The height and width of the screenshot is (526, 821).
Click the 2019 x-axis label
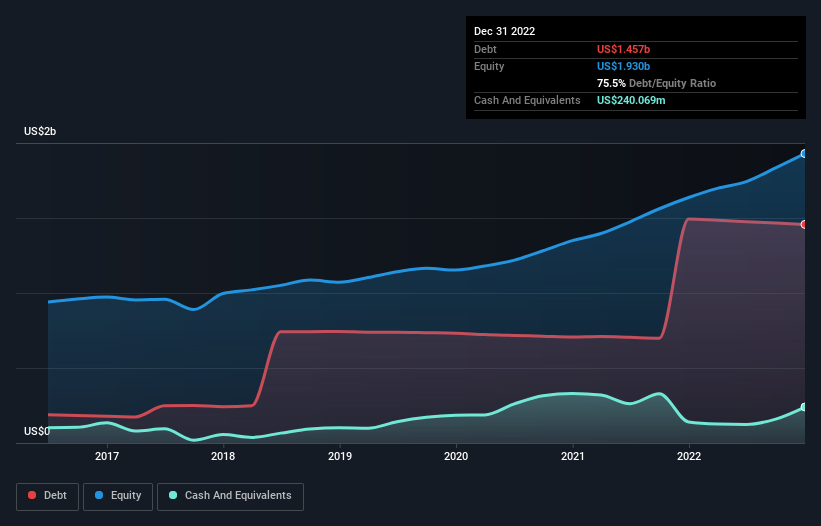coord(340,456)
